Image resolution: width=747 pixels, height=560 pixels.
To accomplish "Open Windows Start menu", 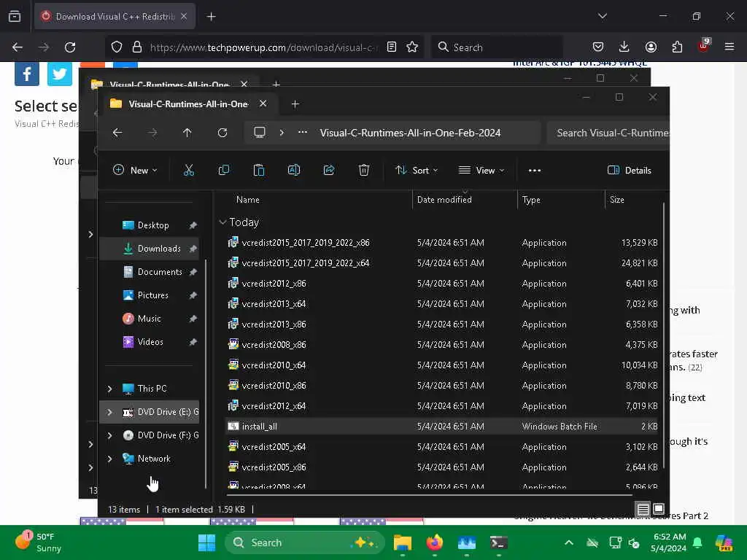I will pyautogui.click(x=206, y=542).
